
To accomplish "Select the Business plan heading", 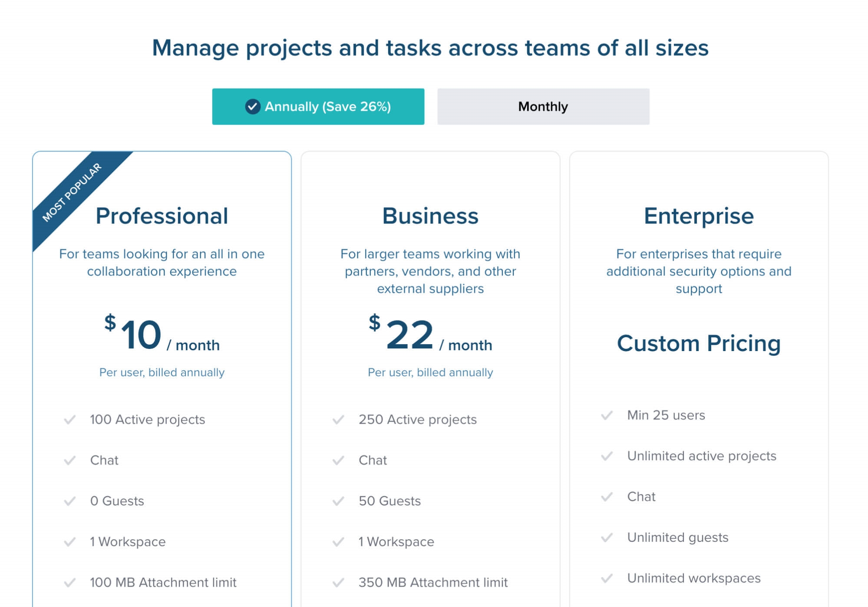I will tap(430, 216).
